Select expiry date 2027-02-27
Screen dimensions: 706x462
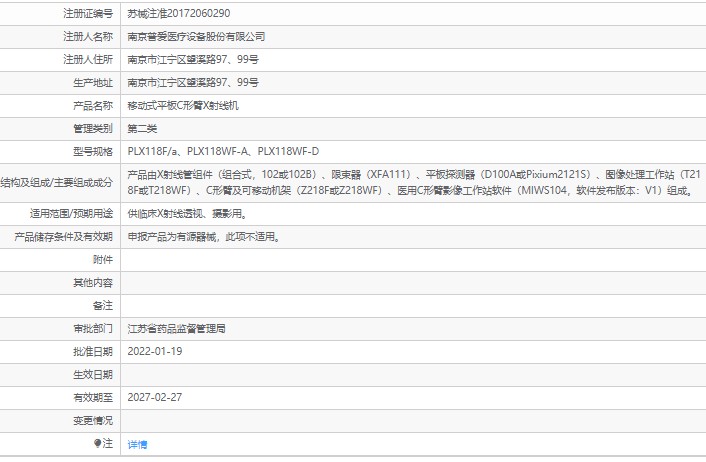[x=155, y=398]
